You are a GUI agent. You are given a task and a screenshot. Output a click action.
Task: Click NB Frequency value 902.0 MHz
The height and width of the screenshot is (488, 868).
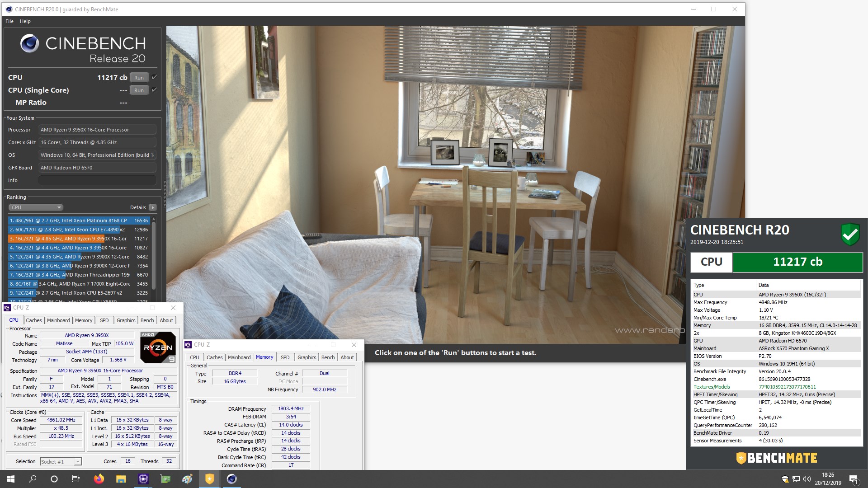tap(324, 389)
